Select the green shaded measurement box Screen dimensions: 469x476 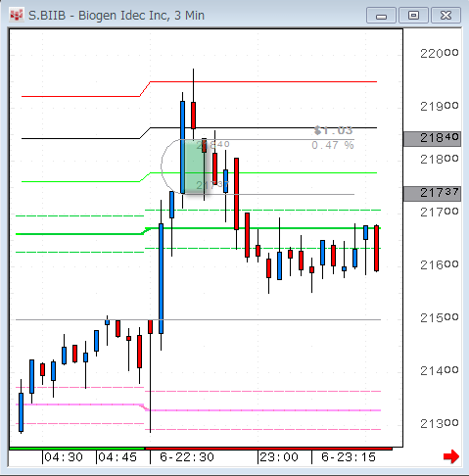click(x=195, y=167)
